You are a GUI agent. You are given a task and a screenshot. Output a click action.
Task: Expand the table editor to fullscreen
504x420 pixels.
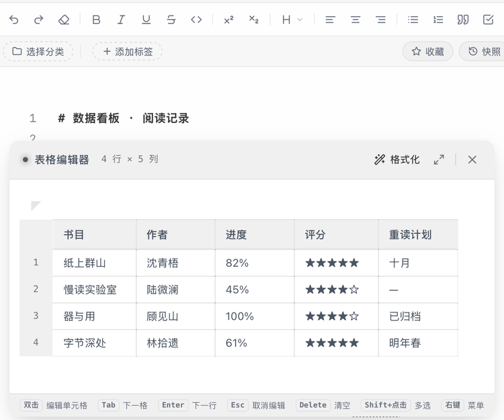439,160
